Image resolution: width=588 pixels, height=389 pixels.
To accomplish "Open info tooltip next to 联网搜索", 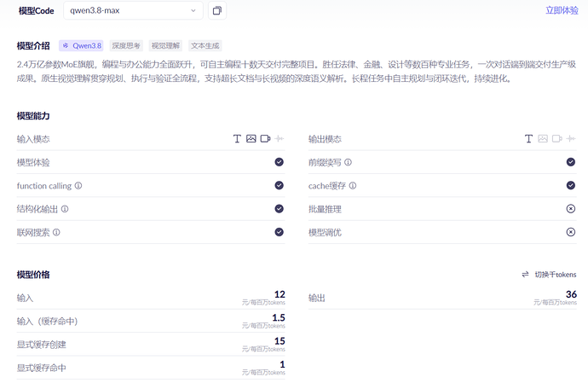I will pos(56,232).
